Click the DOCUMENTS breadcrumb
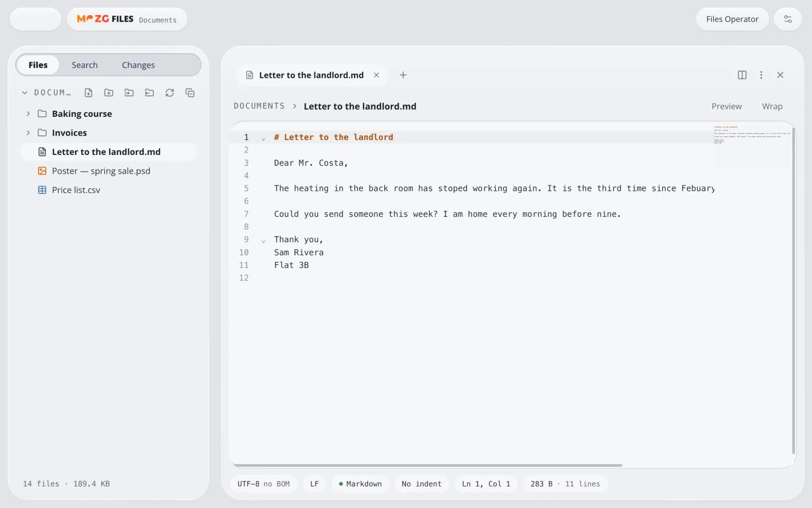This screenshot has height=508, width=812. click(259, 106)
